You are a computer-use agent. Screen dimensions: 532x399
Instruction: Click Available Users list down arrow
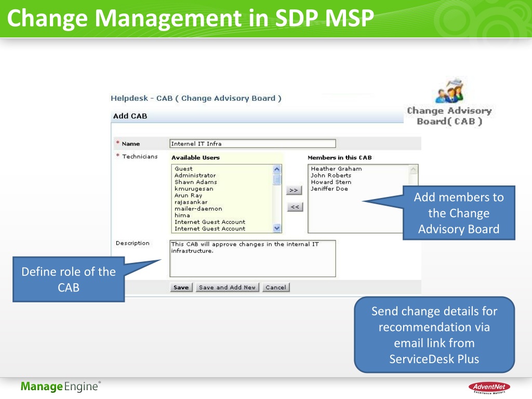coord(277,229)
